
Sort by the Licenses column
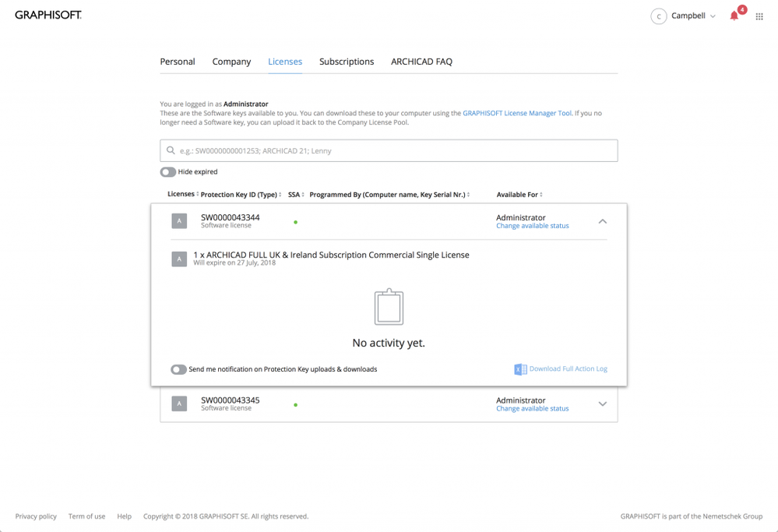coord(183,194)
